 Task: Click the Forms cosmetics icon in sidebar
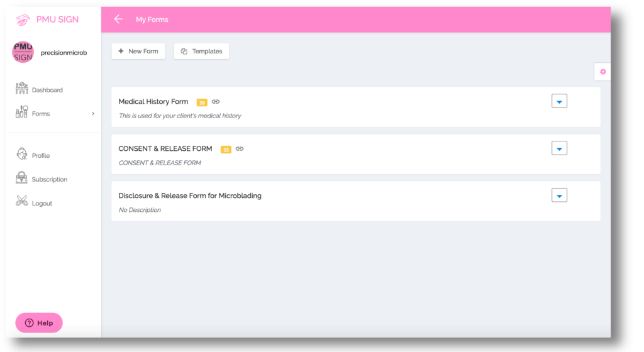[22, 112]
